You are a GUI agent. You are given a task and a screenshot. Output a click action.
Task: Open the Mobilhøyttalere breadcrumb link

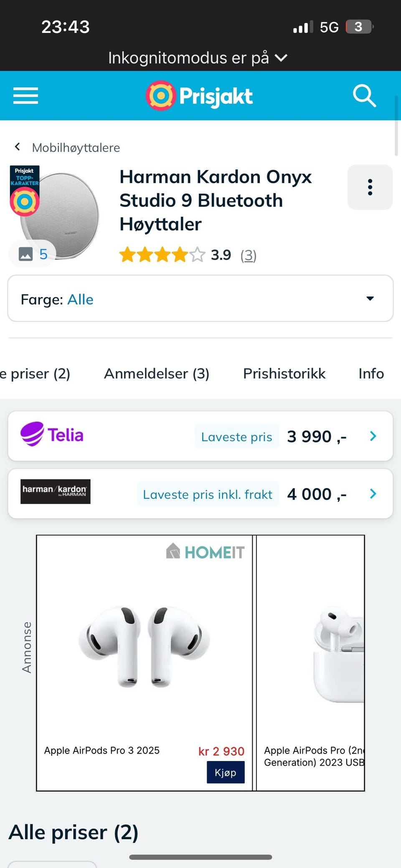coord(76,147)
